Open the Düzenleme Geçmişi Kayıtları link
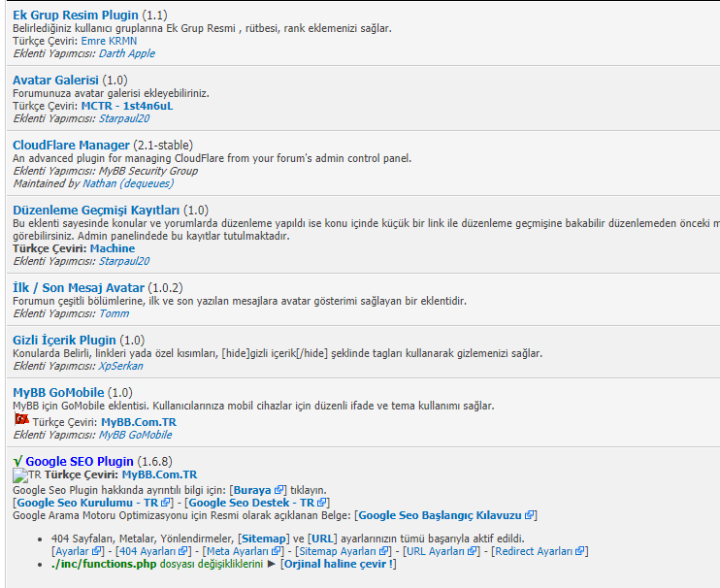 coord(96,211)
